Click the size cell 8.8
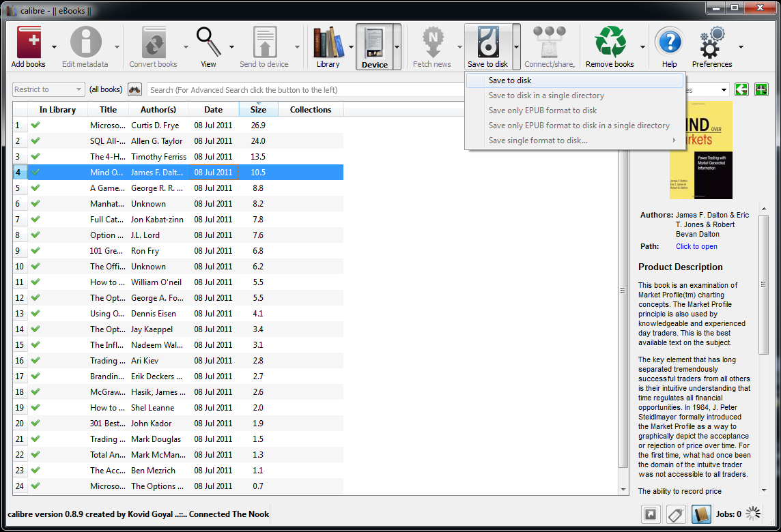Screen dimensions: 781x532 (258, 188)
